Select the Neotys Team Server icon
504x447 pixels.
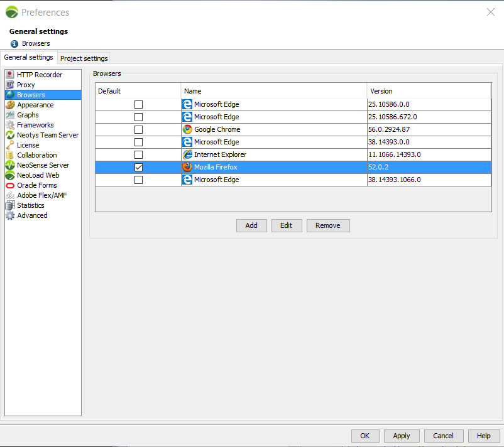pos(10,135)
